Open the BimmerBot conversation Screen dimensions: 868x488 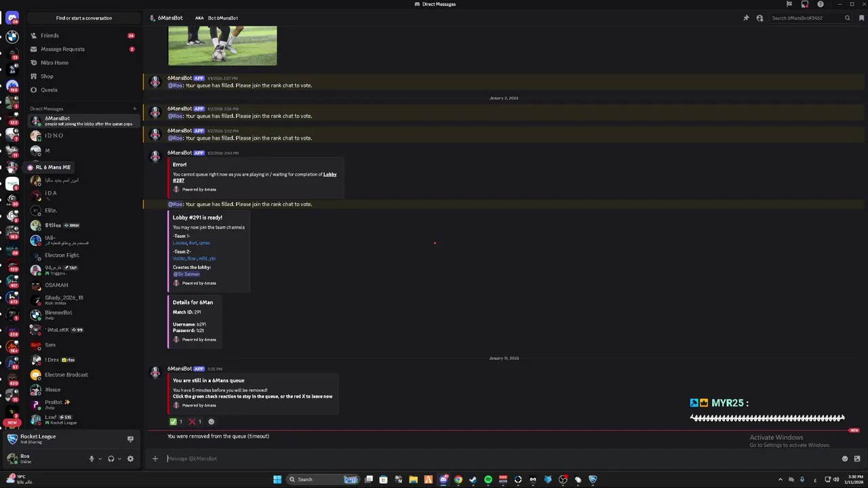coord(84,314)
